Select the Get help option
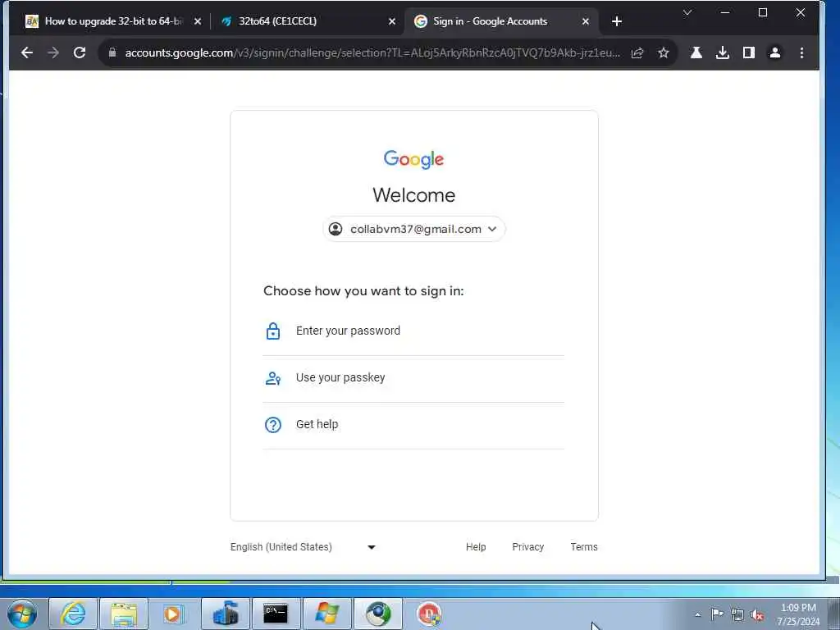 [413, 424]
